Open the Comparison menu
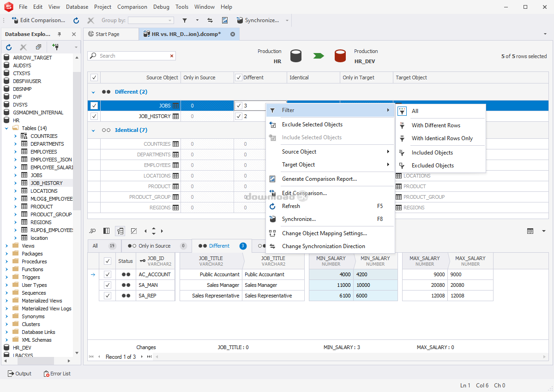 [132, 7]
